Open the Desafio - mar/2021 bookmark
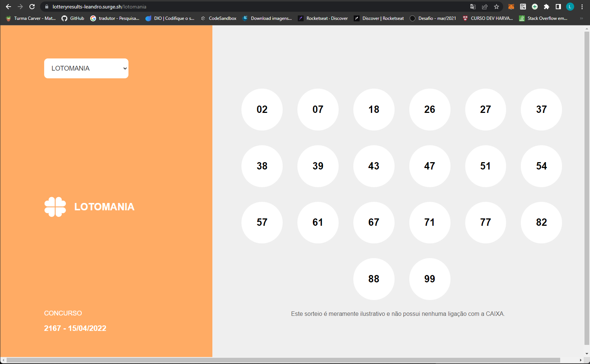This screenshot has width=590, height=364. (433, 18)
